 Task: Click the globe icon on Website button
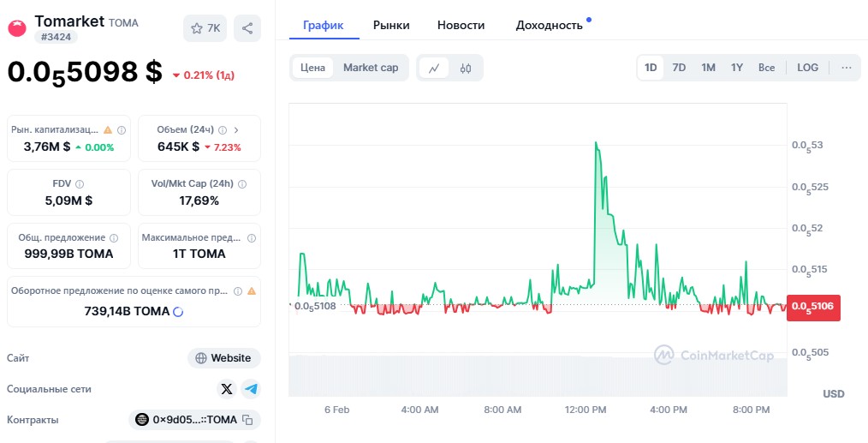coord(201,358)
